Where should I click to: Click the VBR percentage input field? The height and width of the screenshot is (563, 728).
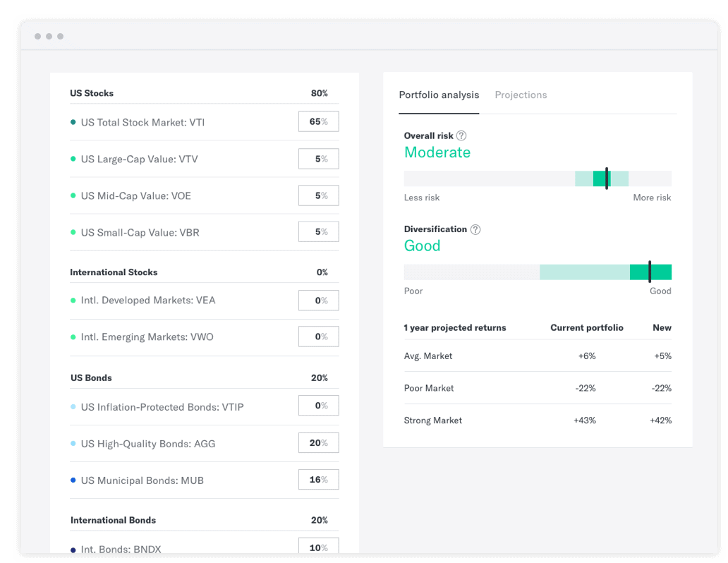click(x=318, y=231)
